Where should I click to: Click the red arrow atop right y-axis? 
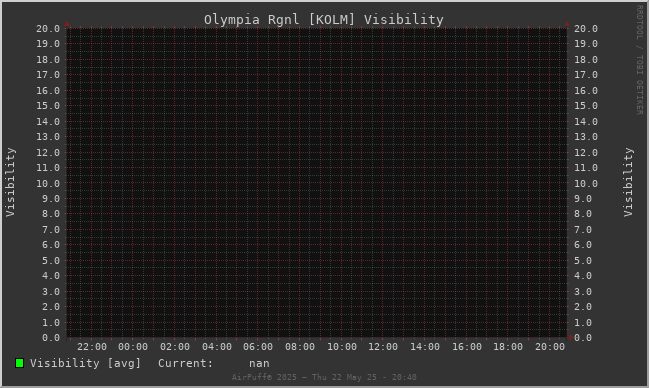coord(567,24)
